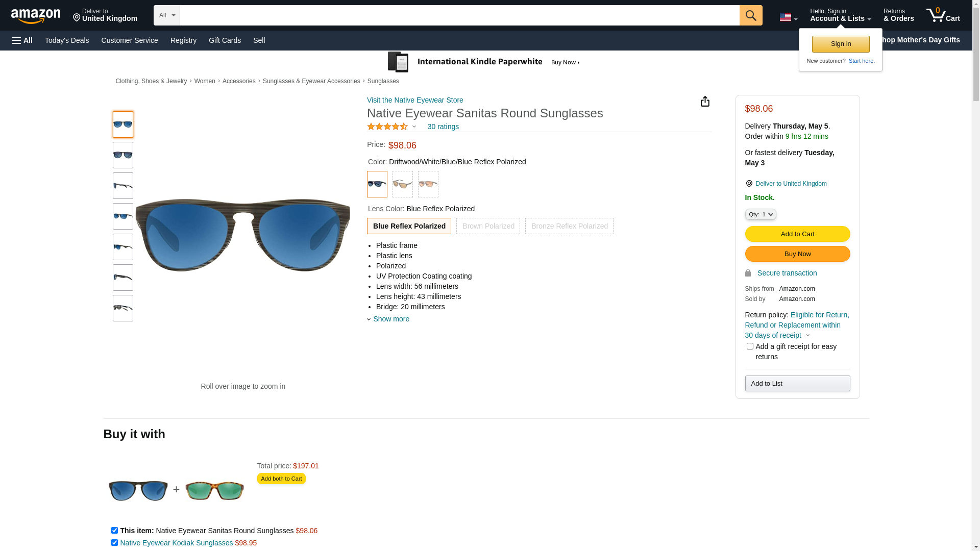Visit the Native Eyewear Store link

pos(415,100)
